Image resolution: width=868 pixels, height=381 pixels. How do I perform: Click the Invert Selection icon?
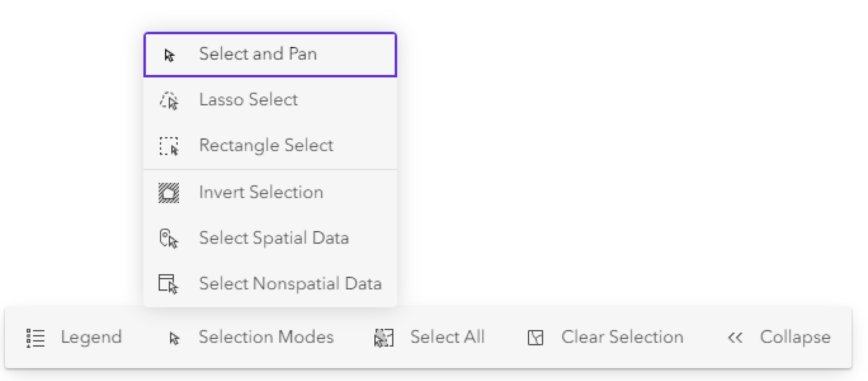tap(169, 193)
